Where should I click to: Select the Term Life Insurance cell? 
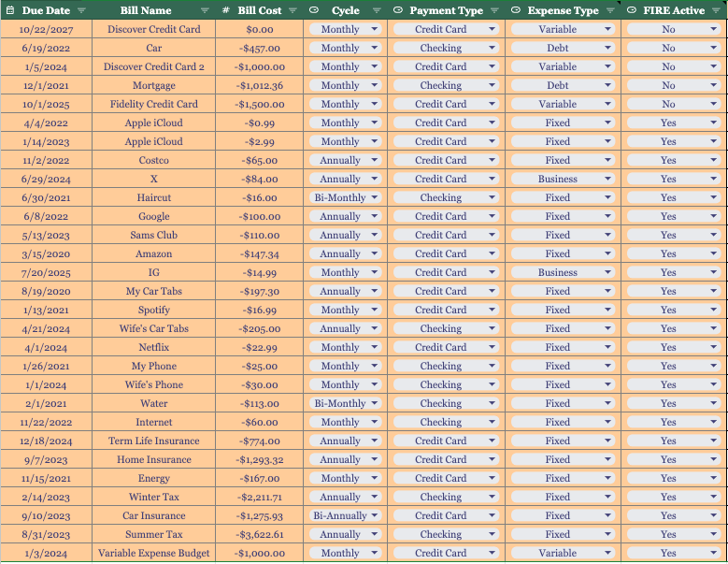click(x=153, y=441)
